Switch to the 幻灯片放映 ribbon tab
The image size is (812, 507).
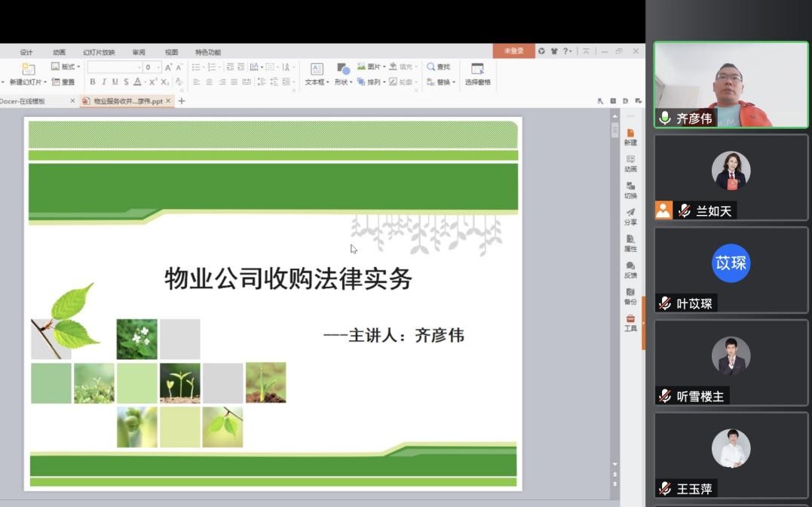[99, 52]
